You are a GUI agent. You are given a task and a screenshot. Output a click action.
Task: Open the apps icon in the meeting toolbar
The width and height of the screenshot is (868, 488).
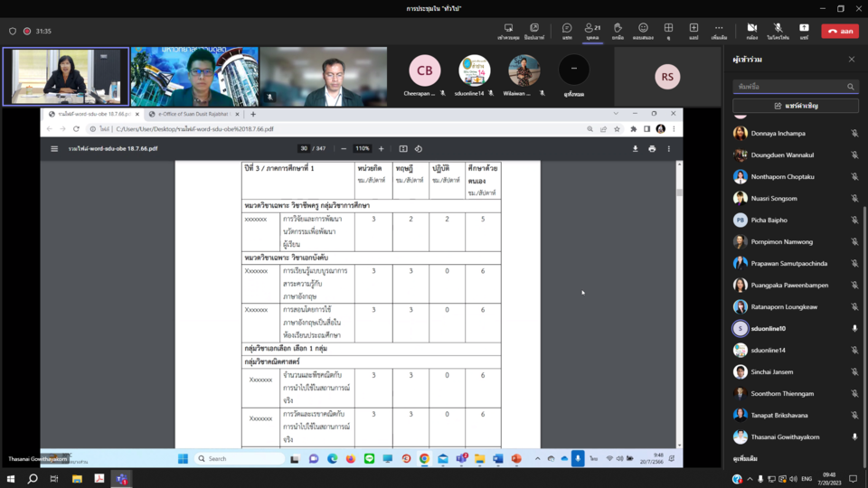693,30
